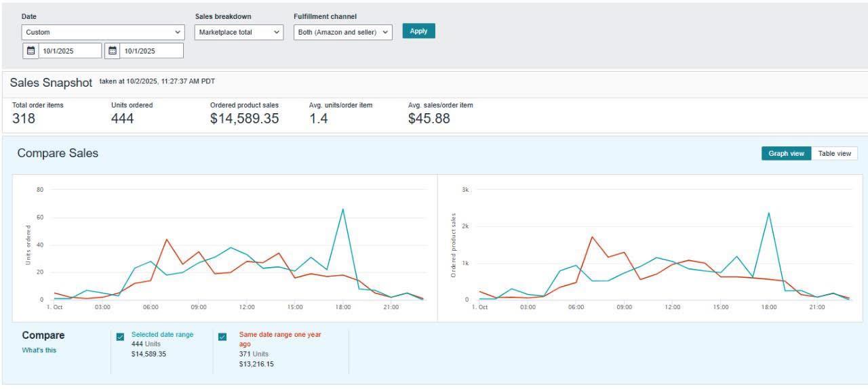
Task: Open the Sales breakdown dropdown
Action: (239, 32)
